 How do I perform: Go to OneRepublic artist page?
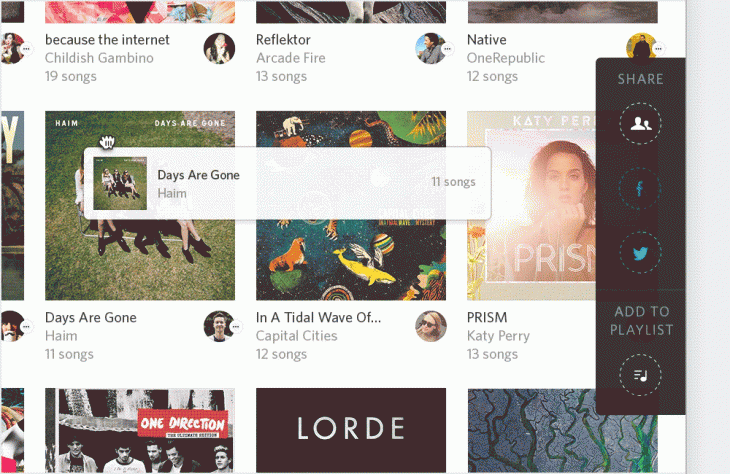[506, 58]
